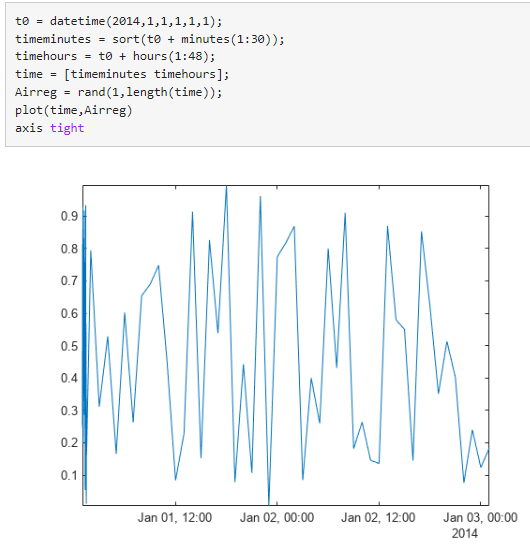
Task: Click the y-axis tick label 0.1
Action: point(69,475)
